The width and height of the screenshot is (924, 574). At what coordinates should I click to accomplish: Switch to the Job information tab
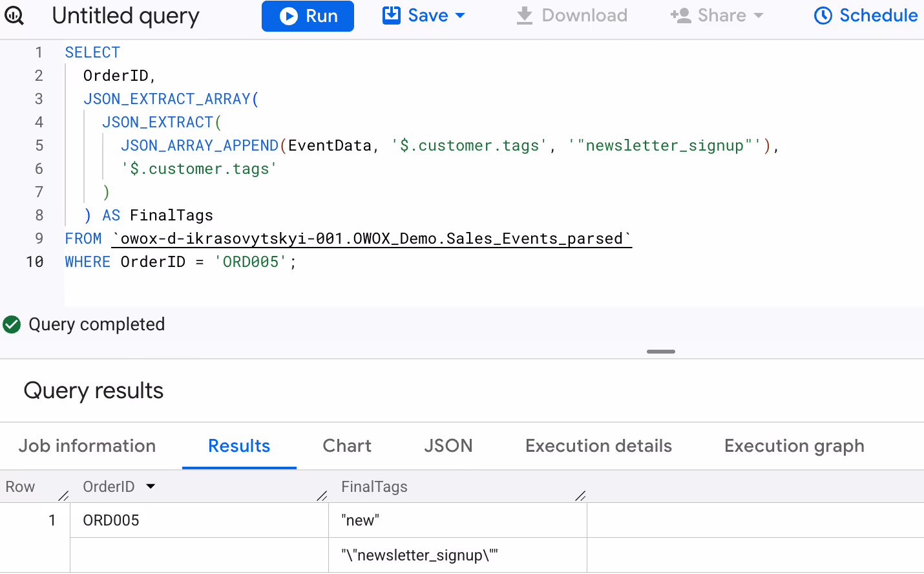(x=87, y=446)
